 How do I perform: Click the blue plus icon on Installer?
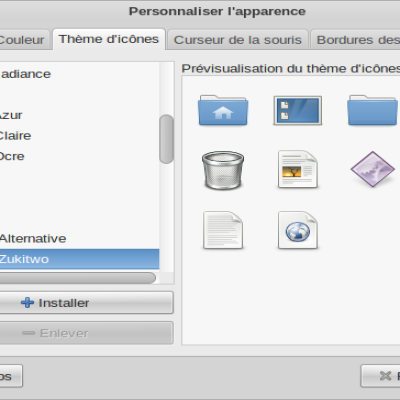pyautogui.click(x=27, y=303)
